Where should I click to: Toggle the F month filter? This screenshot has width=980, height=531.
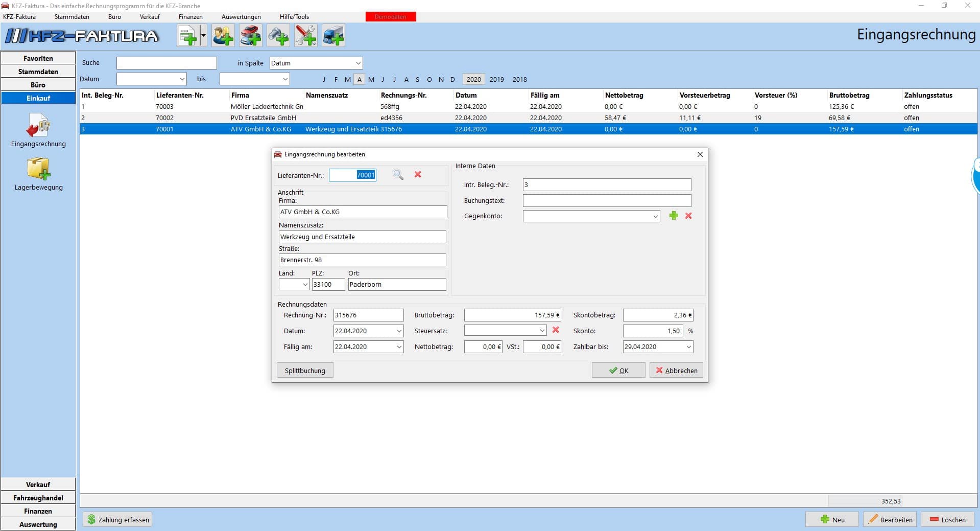336,79
